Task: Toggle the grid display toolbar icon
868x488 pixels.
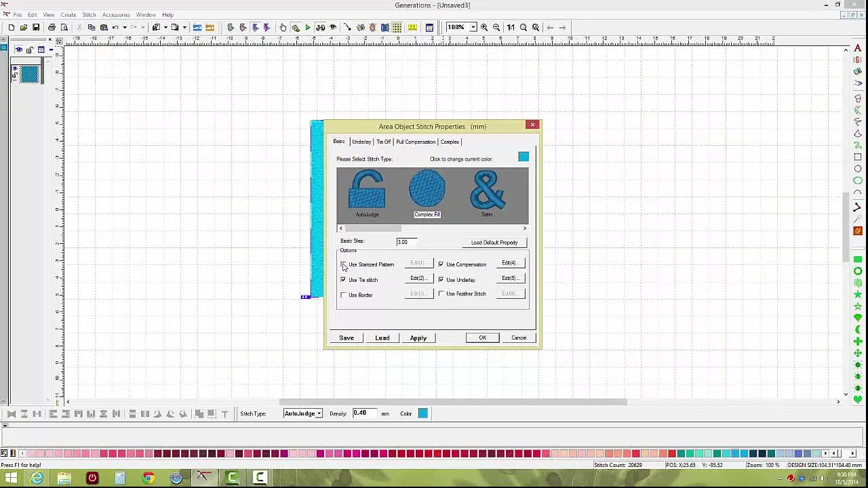Action: pos(397,27)
